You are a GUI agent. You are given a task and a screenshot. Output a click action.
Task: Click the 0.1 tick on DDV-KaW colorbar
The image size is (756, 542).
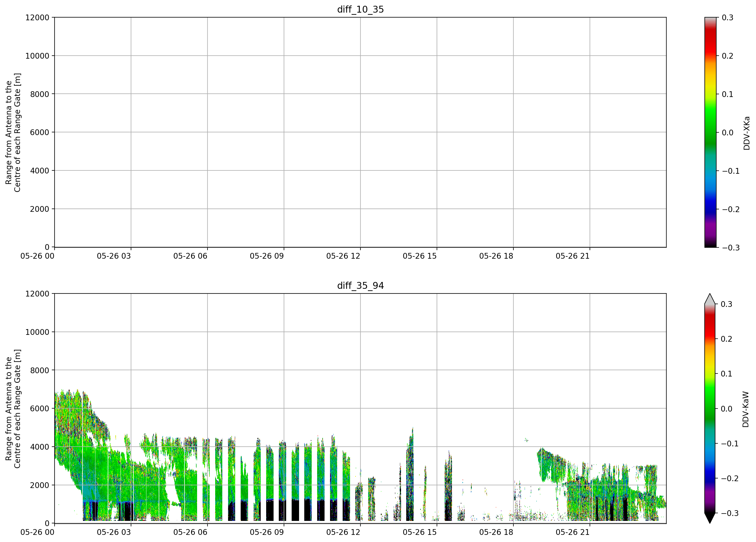point(727,374)
